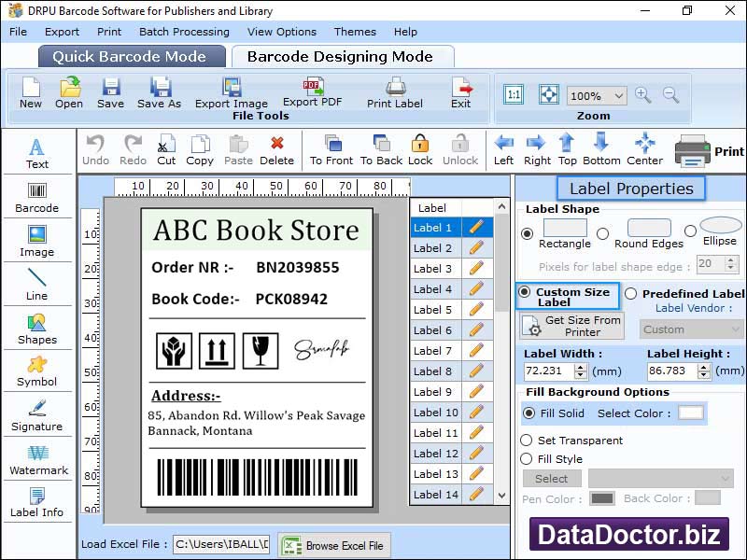Click the Print button with the printer icon

tap(709, 151)
